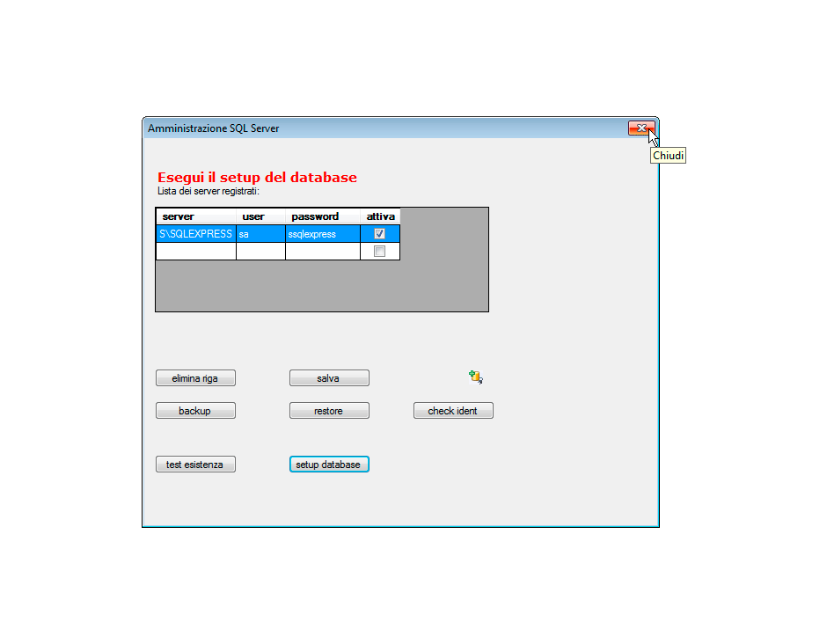Run check ident
827x644 pixels.
point(453,411)
